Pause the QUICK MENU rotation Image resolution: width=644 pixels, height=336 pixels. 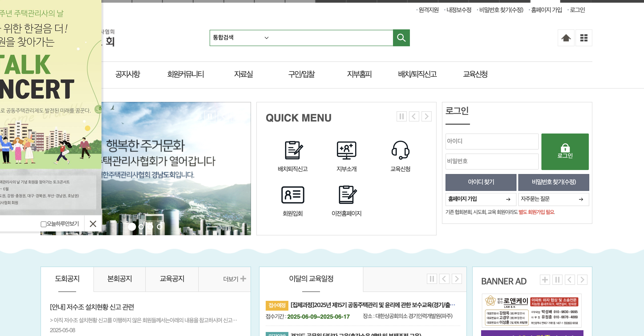click(401, 117)
